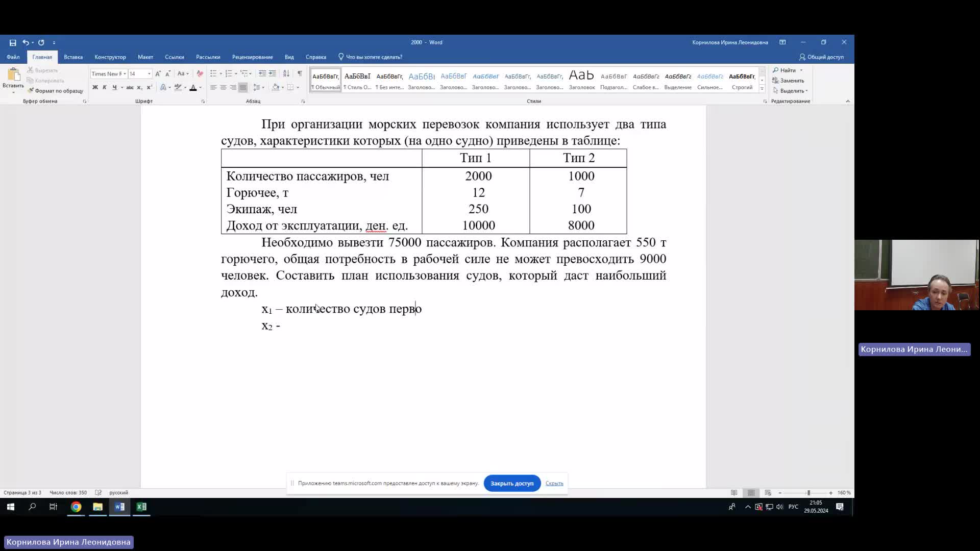
Task: Center the paragraph text
Action: click(x=223, y=87)
